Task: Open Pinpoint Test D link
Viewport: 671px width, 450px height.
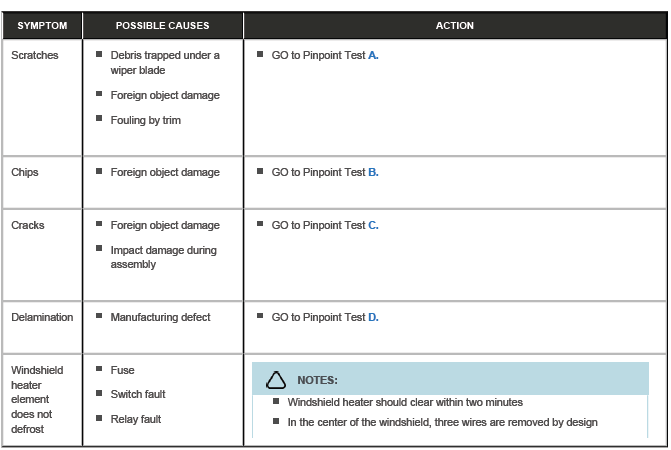Action: click(x=373, y=318)
